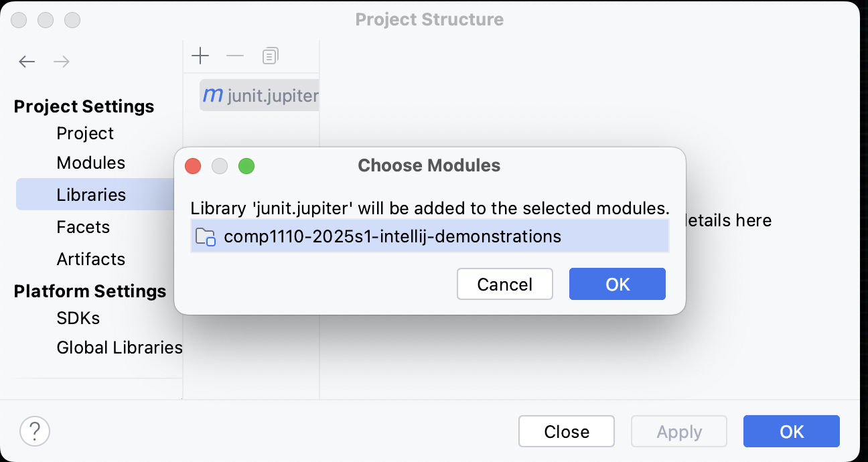Screen dimensions: 868x462
Task: Select the comp1110-2025s1-intellij-demonstrations module entry
Action: coord(392,236)
